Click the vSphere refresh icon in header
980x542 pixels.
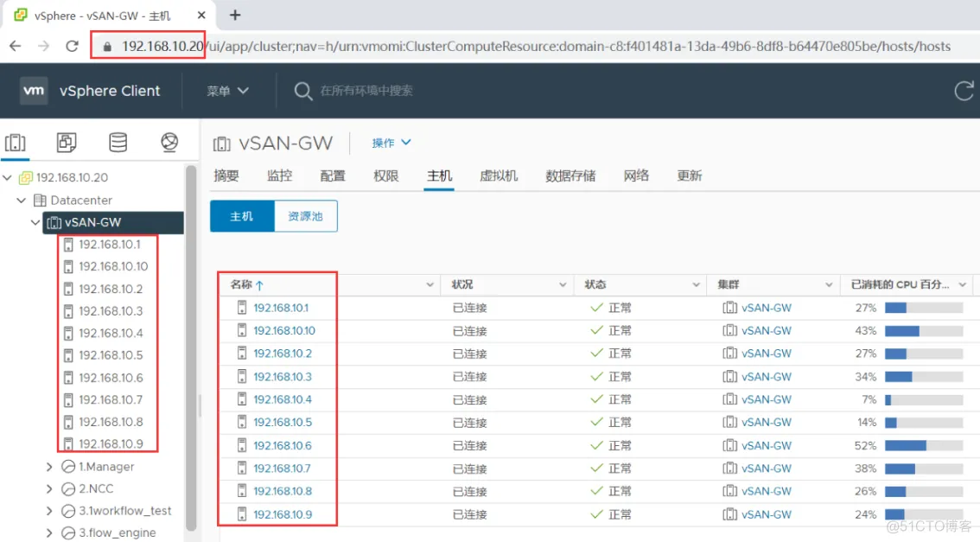[x=964, y=91]
